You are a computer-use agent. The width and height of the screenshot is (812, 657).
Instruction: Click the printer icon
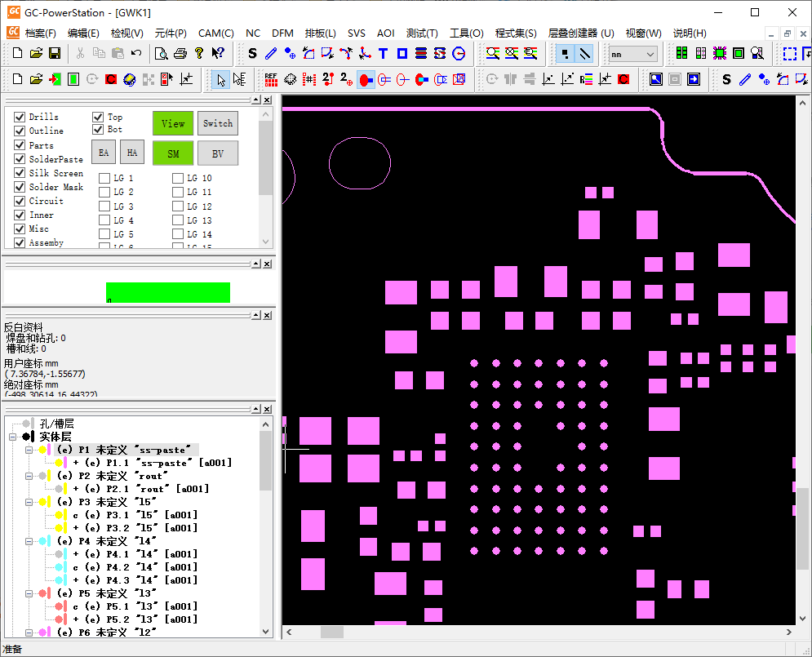pos(180,54)
